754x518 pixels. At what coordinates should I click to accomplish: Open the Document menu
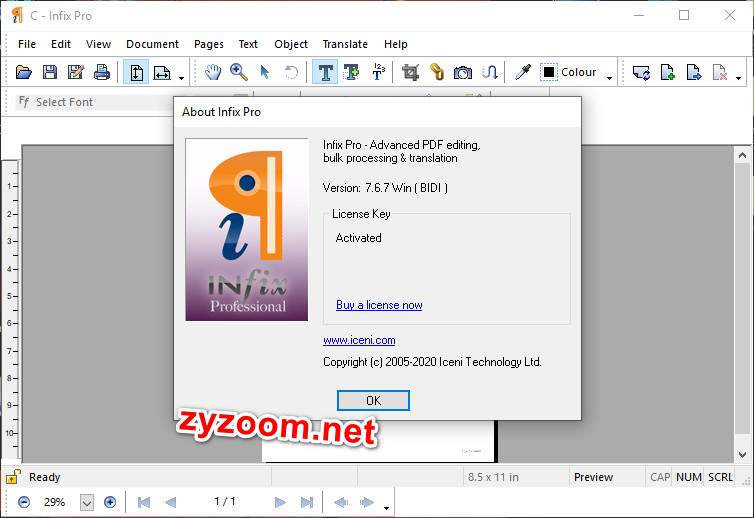click(x=152, y=44)
